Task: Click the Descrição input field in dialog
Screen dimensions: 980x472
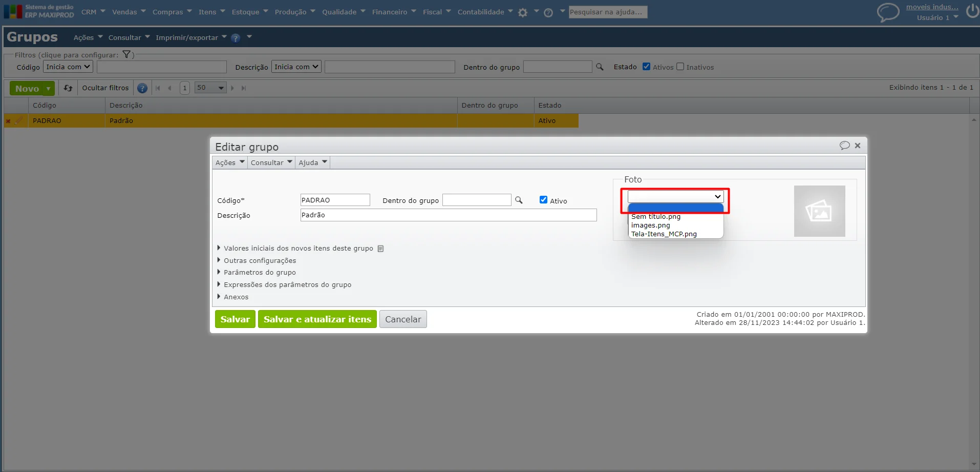Action: click(449, 215)
